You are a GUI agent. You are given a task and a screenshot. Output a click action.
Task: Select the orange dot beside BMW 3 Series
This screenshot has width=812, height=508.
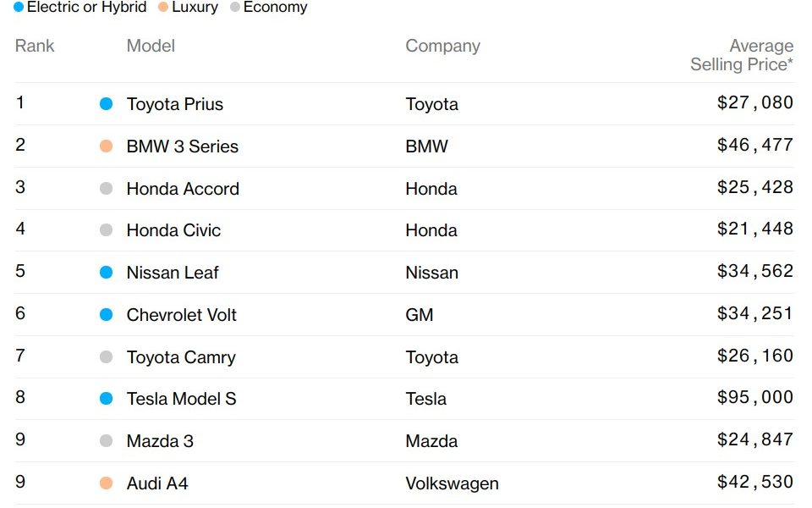(x=107, y=146)
